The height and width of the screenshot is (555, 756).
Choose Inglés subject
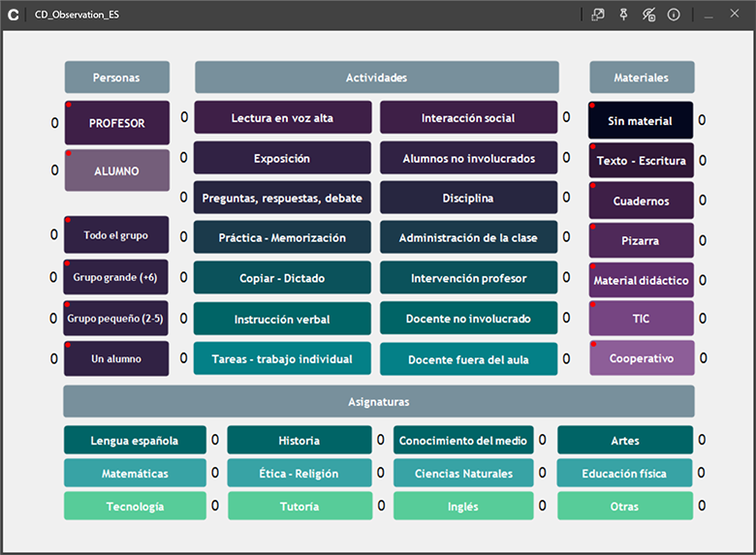[x=463, y=506]
